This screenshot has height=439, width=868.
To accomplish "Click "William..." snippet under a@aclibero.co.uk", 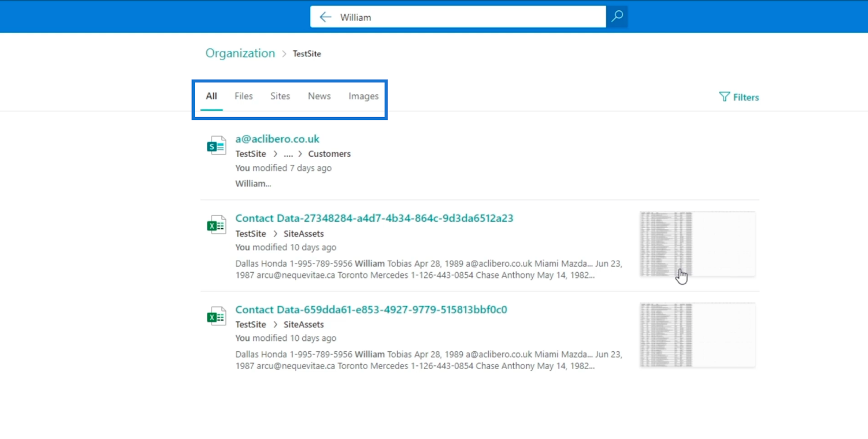I will 253,184.
